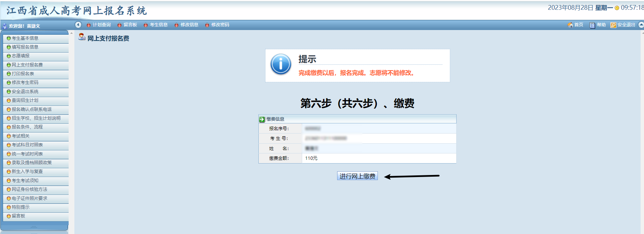Select 修改考生密码 in the sidebar

[25, 82]
